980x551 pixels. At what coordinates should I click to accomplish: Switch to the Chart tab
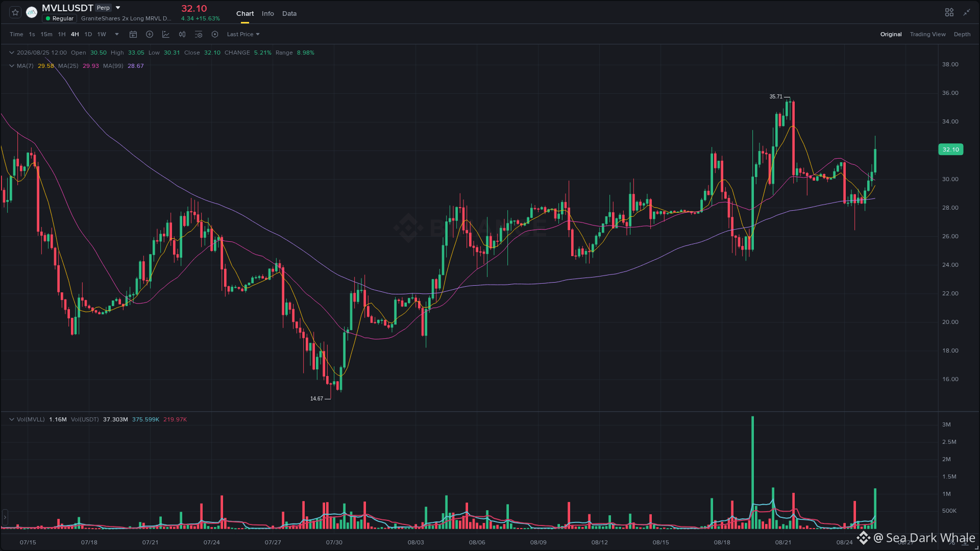click(245, 14)
